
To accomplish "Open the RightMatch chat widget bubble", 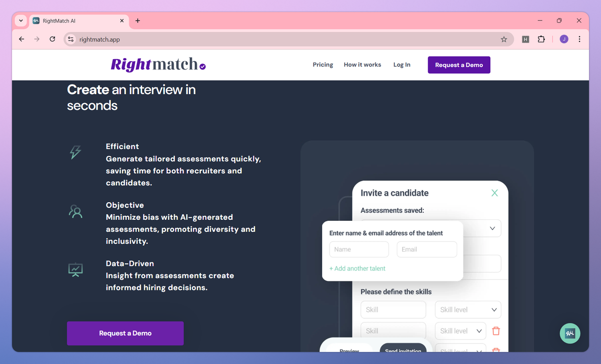I will 570,333.
